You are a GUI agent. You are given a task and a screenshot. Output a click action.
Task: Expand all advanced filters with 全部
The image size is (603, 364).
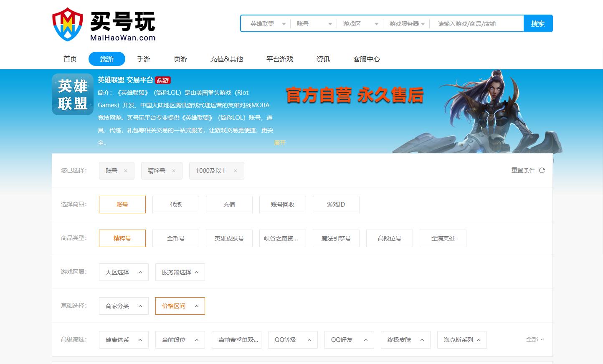pos(535,339)
